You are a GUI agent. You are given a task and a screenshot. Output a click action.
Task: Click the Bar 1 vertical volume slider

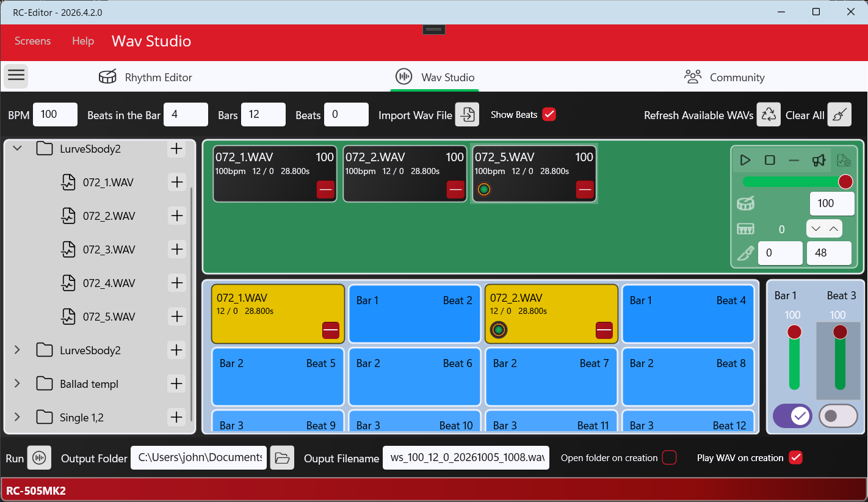(794, 358)
